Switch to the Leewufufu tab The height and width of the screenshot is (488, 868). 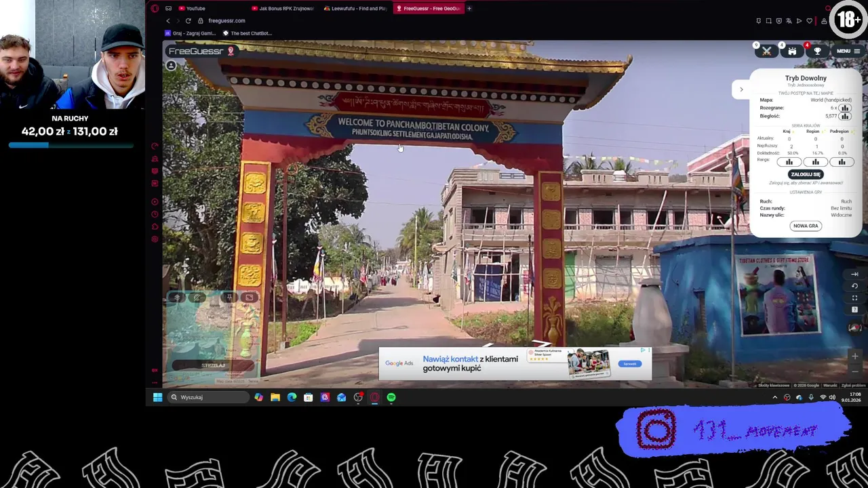point(357,8)
